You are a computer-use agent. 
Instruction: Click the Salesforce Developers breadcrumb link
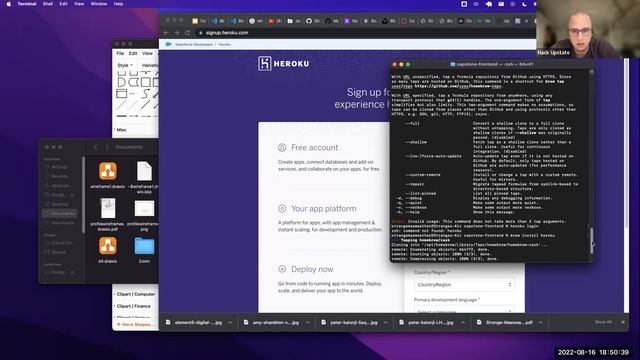[194, 44]
